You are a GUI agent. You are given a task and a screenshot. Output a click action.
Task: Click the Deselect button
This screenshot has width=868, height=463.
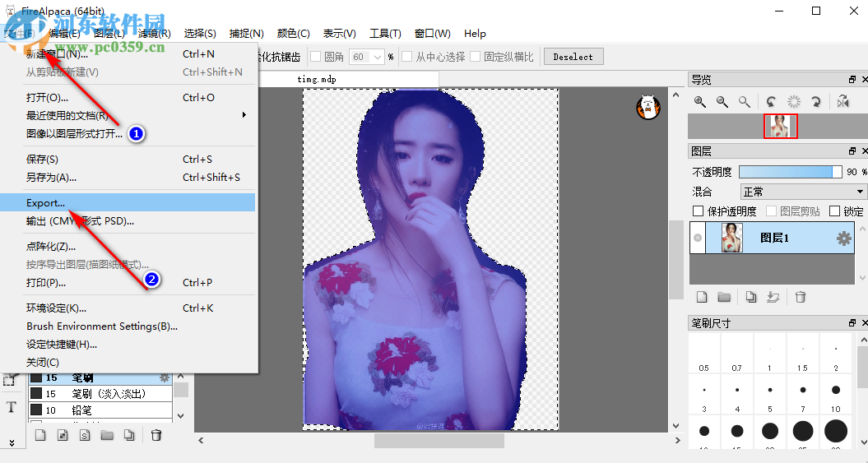(x=573, y=57)
